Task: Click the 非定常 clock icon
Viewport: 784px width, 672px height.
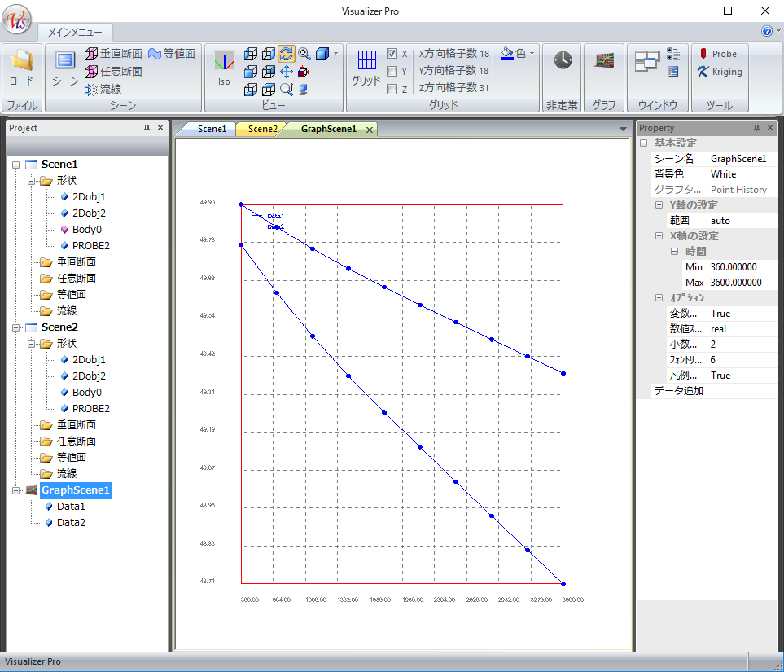Action: [x=563, y=60]
